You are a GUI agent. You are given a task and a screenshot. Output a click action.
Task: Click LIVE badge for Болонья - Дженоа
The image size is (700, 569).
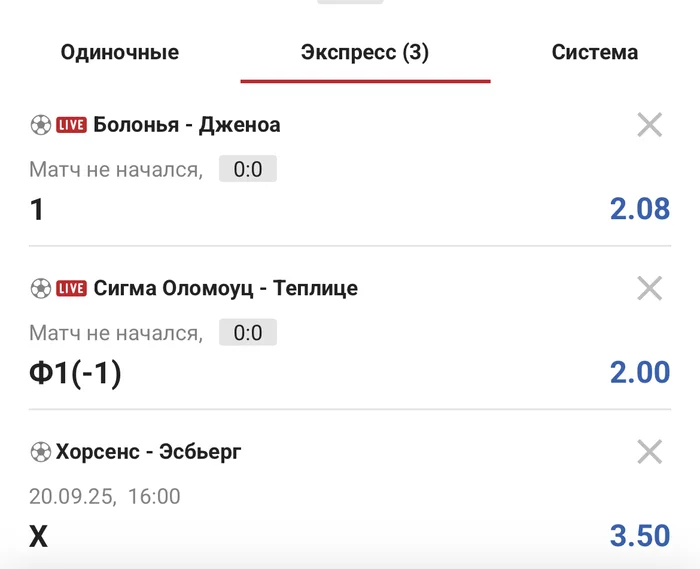(x=71, y=125)
